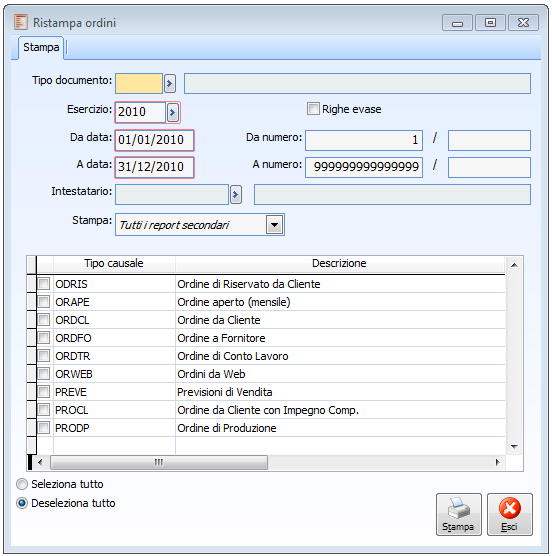Click the yellow Tipo documento input field

pos(139,84)
